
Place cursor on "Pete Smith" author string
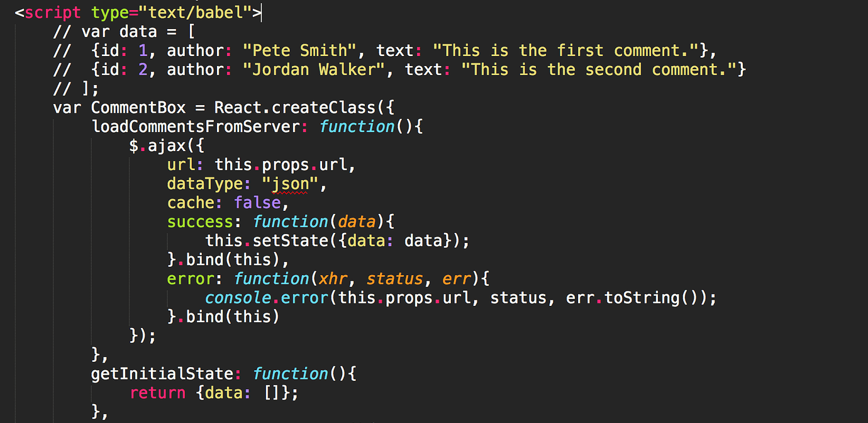290,50
